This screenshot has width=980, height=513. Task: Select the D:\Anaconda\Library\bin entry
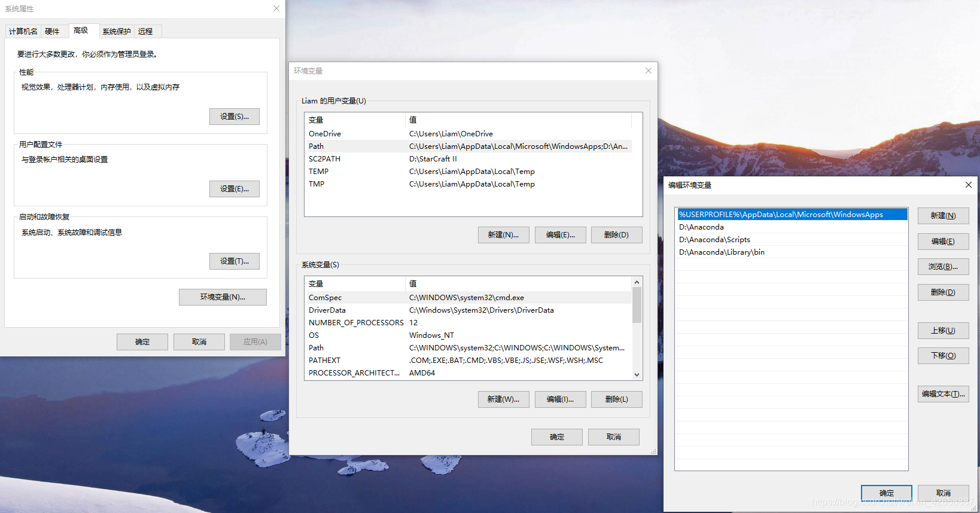pos(792,252)
